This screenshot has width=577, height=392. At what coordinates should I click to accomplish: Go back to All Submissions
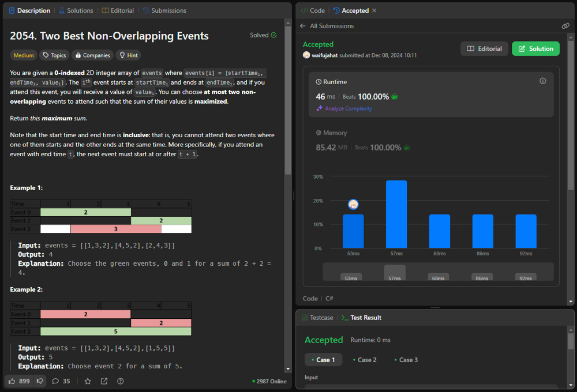point(332,26)
